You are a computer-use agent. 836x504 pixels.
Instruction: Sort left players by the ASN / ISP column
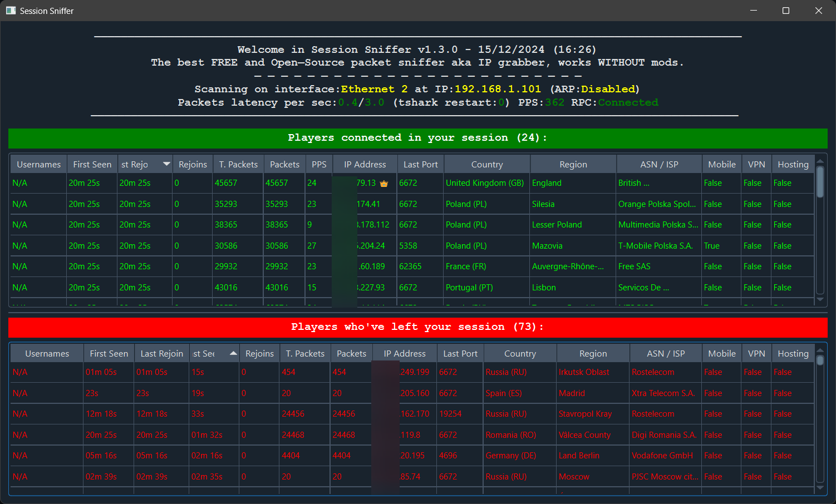[x=665, y=353]
